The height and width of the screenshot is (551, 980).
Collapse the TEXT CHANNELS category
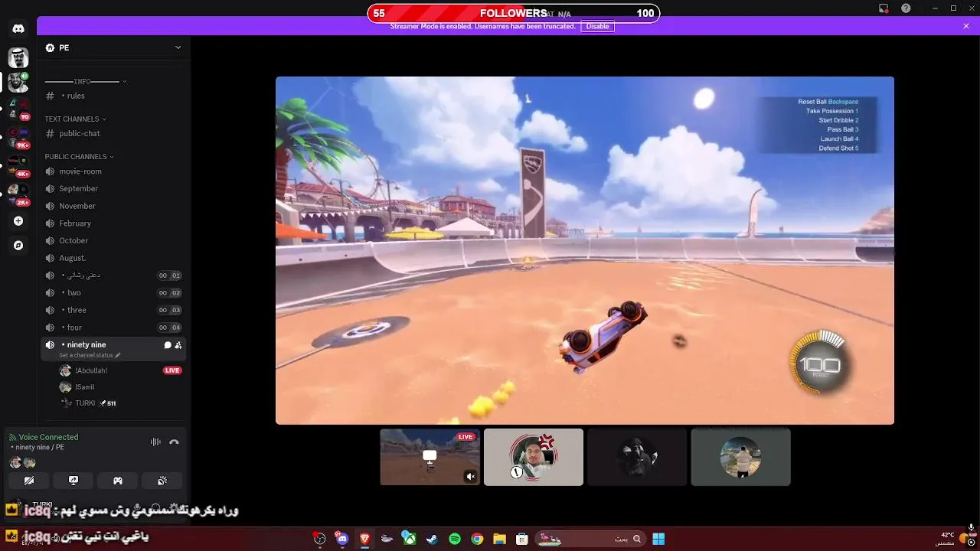click(75, 119)
